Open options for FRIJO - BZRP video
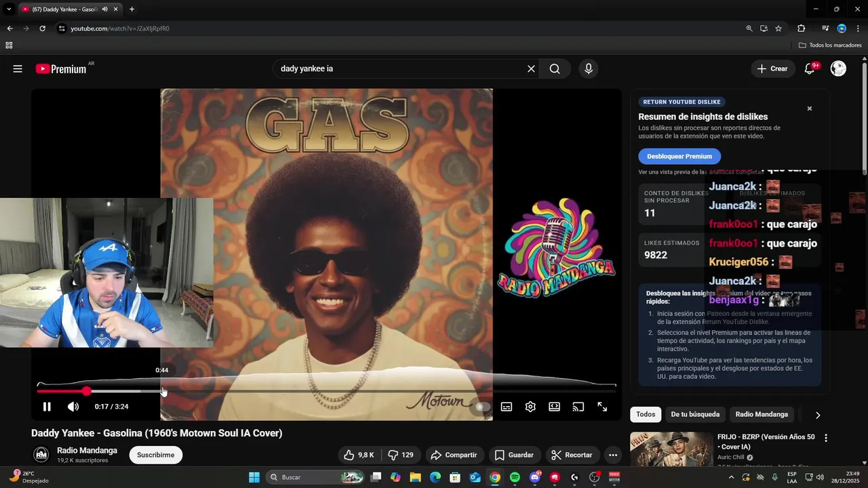Viewport: 868px width, 488px height. [825, 439]
